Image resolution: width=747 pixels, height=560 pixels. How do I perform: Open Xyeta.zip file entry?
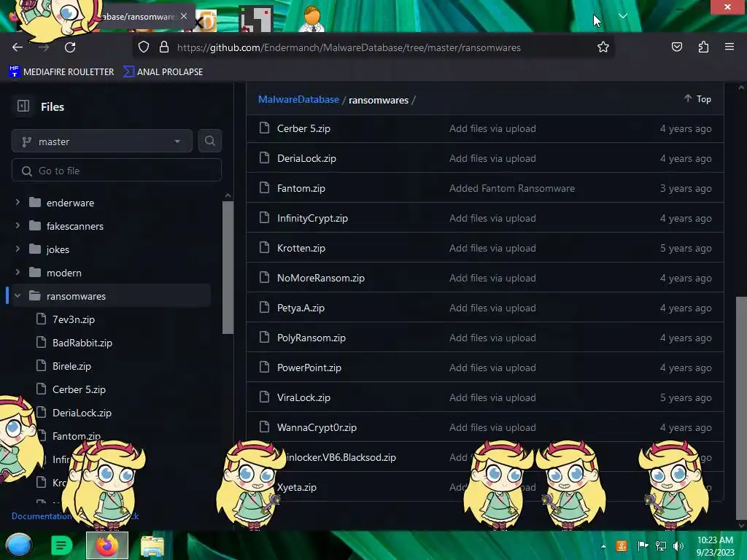(x=297, y=488)
